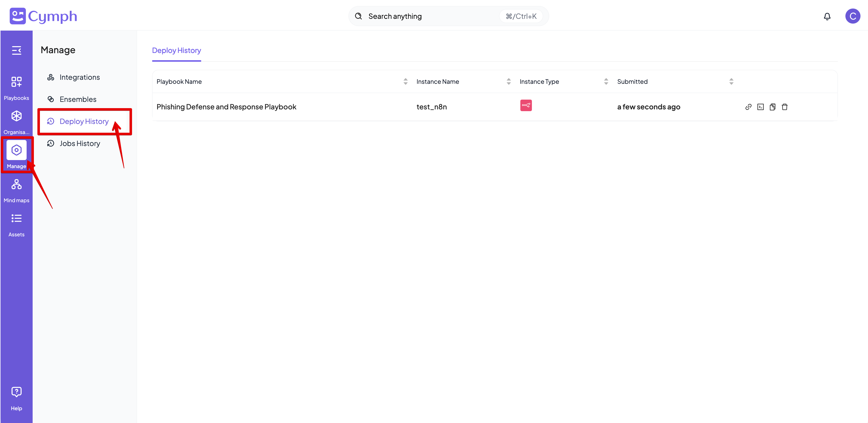868x423 pixels.
Task: Sort the table by Submitted time
Action: [731, 81]
